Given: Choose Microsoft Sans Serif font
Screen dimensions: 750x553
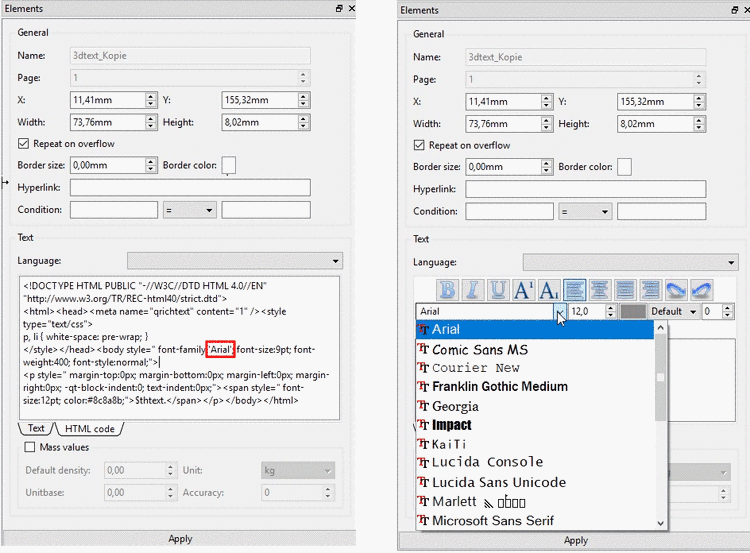Looking at the screenshot, I should (535, 520).
